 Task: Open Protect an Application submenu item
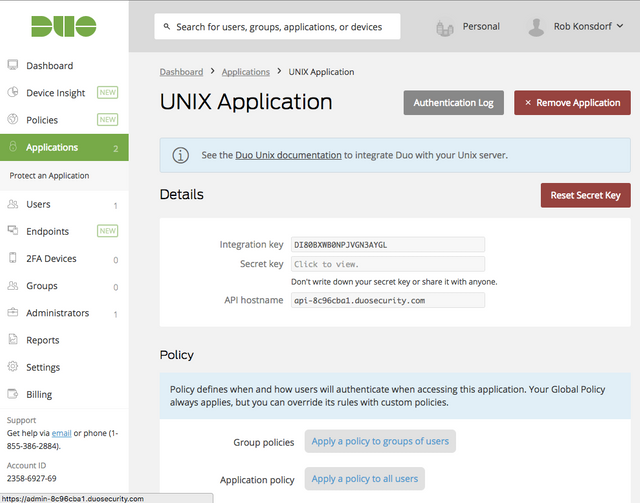click(x=49, y=176)
